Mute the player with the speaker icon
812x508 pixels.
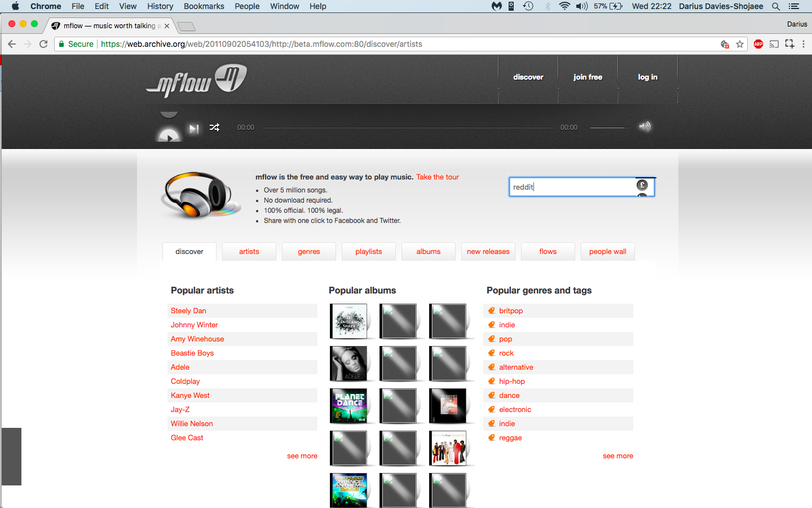(645, 126)
